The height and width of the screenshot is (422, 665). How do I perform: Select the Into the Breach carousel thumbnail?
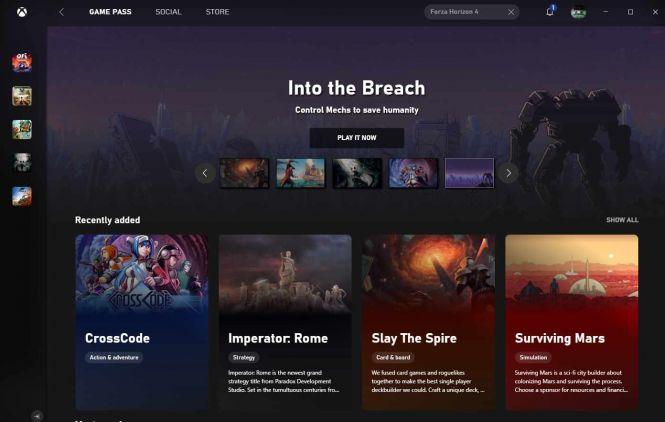(469, 173)
